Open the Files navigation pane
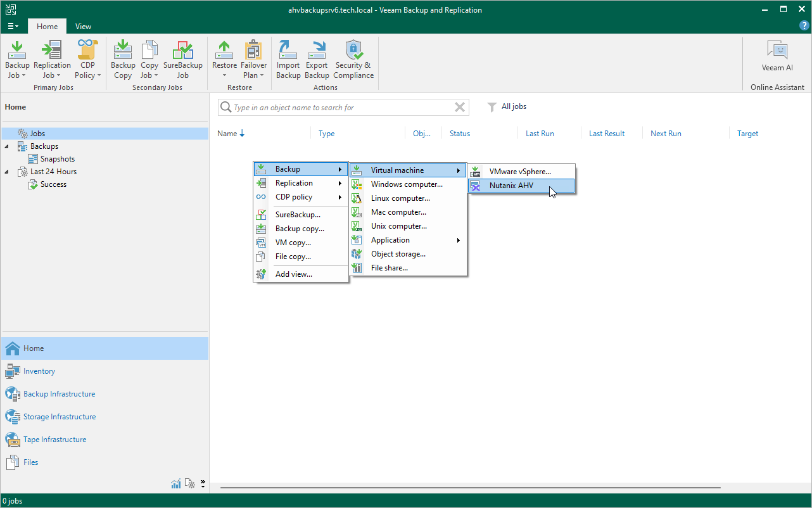Screen dimensions: 812x508 point(105,462)
